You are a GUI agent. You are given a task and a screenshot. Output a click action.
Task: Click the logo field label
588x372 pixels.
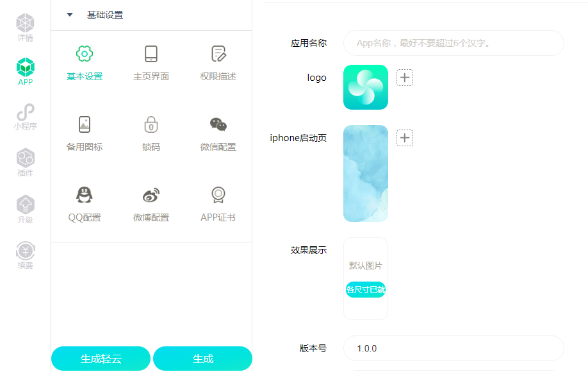(x=317, y=78)
